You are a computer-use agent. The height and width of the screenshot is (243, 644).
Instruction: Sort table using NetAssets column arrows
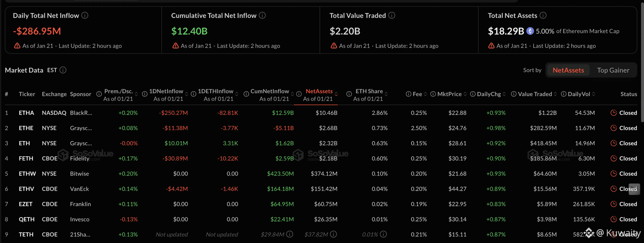(x=336, y=94)
